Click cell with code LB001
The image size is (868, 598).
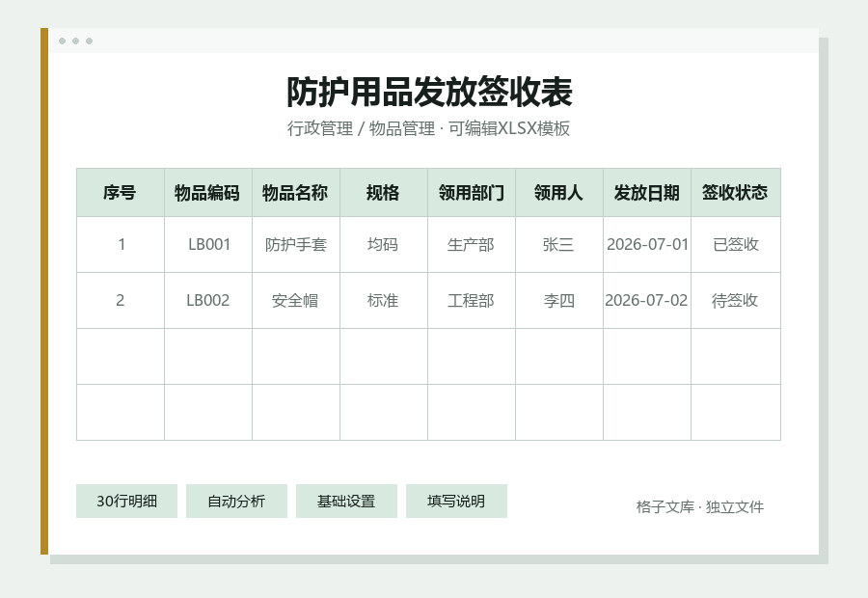[208, 244]
